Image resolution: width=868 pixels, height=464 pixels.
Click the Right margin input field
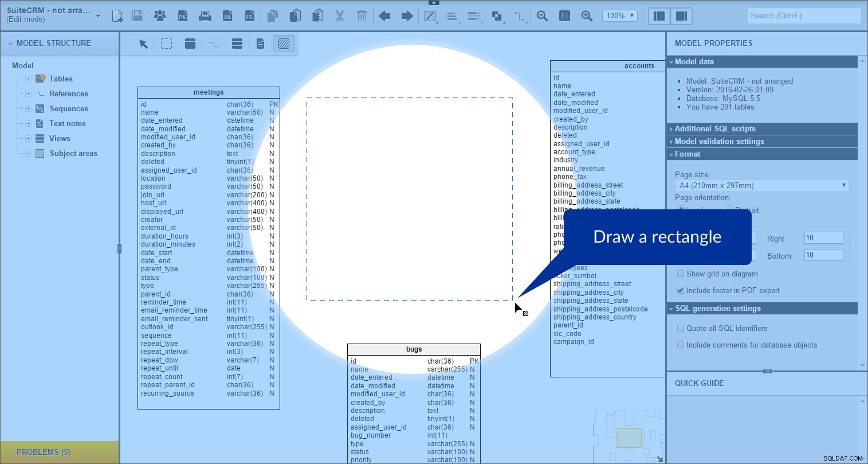click(823, 238)
